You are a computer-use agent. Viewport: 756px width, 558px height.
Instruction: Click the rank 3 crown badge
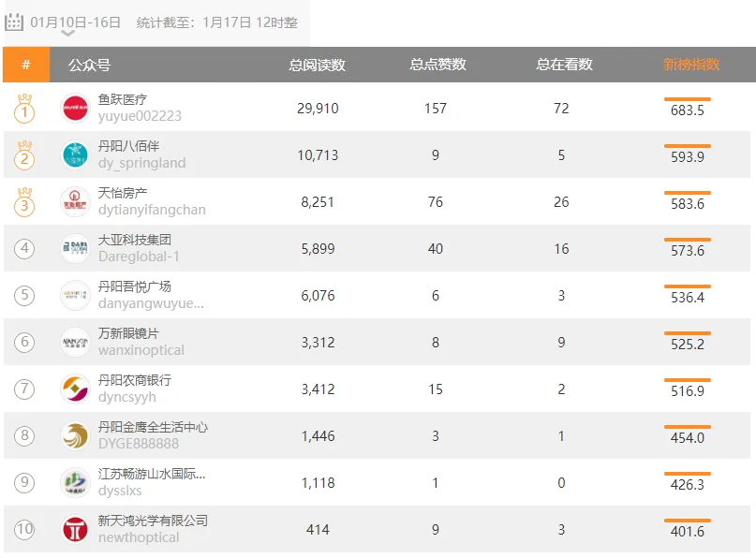pyautogui.click(x=24, y=202)
